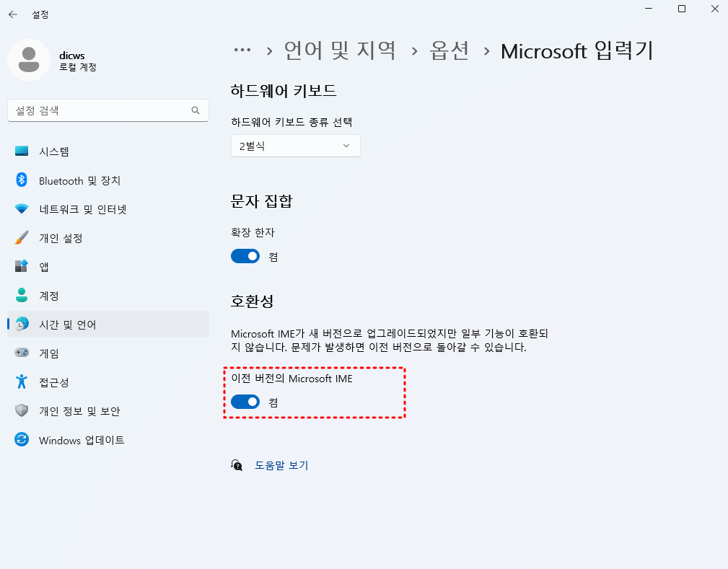
Task: Click the 게임 controller icon
Action: pyautogui.click(x=22, y=353)
